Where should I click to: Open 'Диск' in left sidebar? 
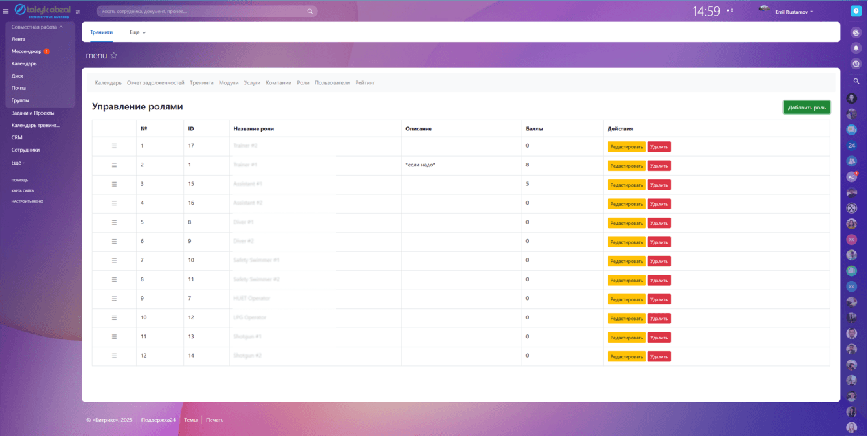click(x=17, y=76)
